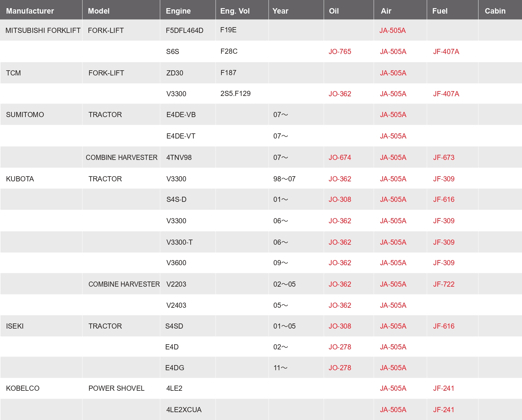Screen dimensions: 522x420
Task: Click JA-505A air filter in F5DFL464D row
Action: 392,30
